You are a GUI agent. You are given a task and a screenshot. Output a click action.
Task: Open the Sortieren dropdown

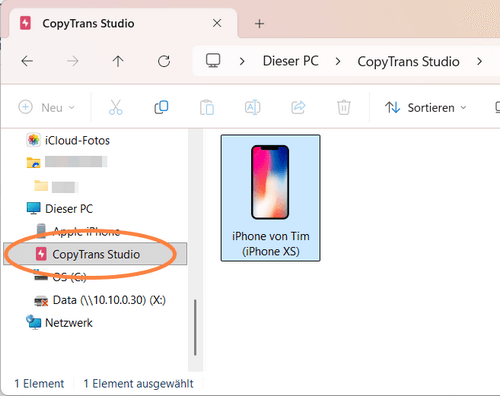pyautogui.click(x=426, y=108)
